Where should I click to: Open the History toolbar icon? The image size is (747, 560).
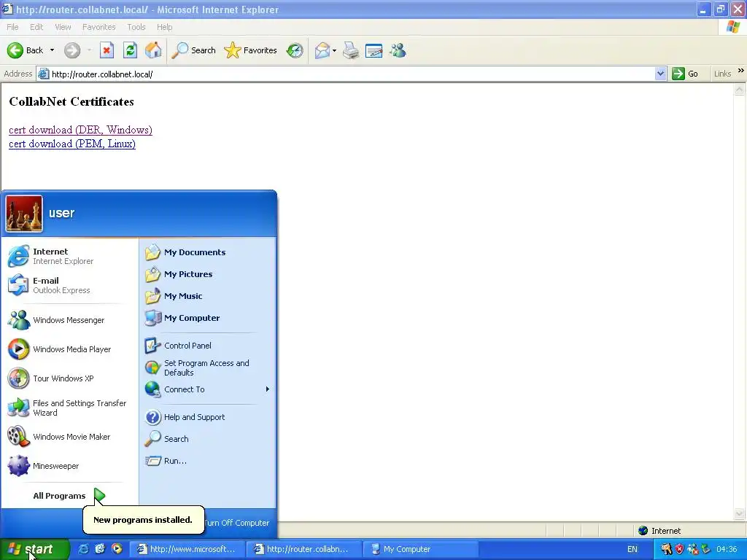point(295,50)
